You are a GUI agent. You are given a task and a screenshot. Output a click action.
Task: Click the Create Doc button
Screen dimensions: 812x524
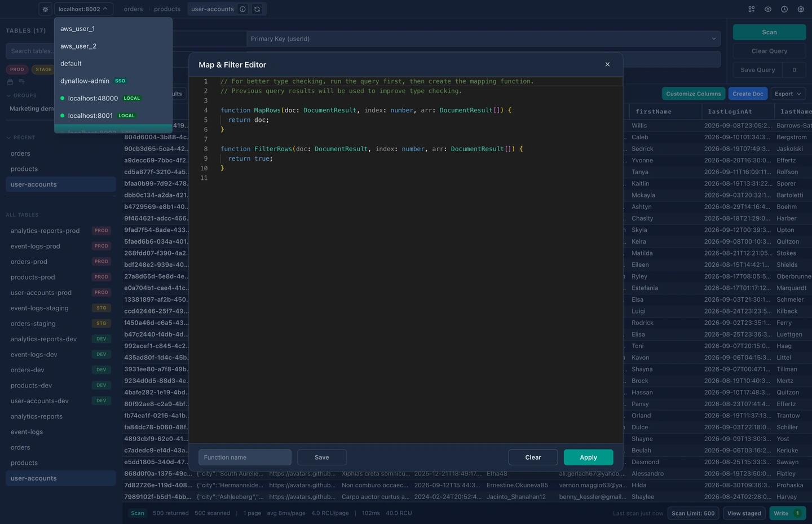point(748,94)
